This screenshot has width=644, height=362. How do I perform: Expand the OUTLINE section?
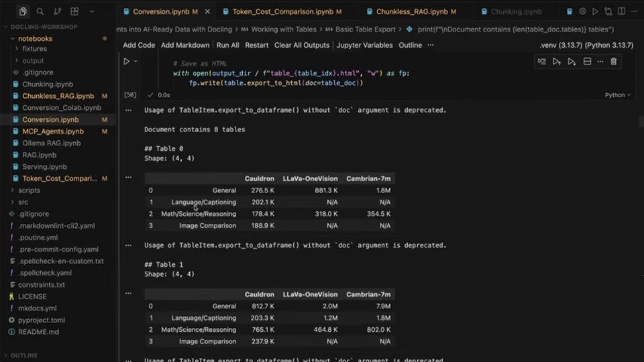tap(24, 355)
